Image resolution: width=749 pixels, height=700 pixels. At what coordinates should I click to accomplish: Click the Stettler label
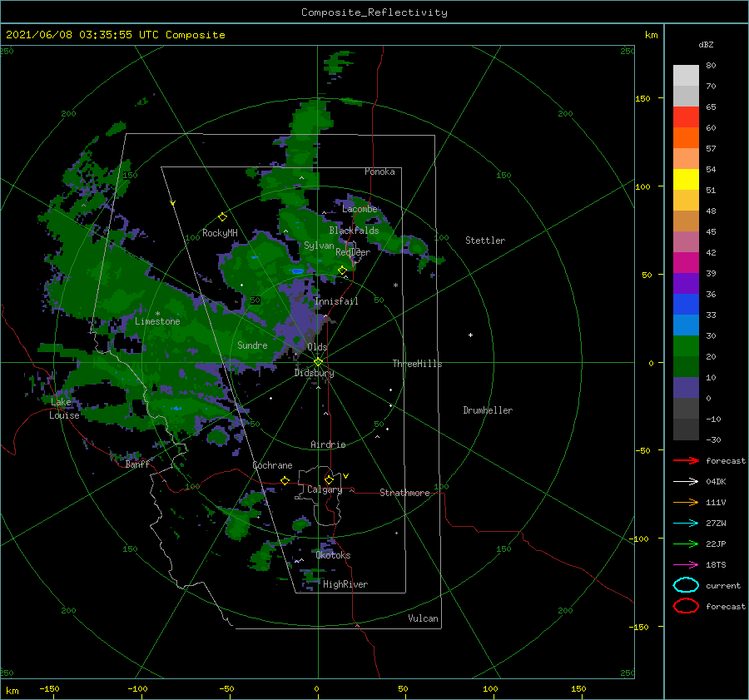point(485,241)
